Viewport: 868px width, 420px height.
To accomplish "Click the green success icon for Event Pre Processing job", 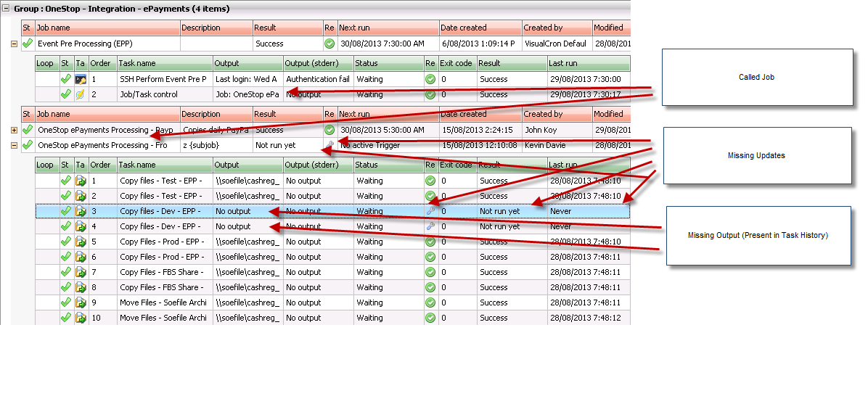I will 329,44.
